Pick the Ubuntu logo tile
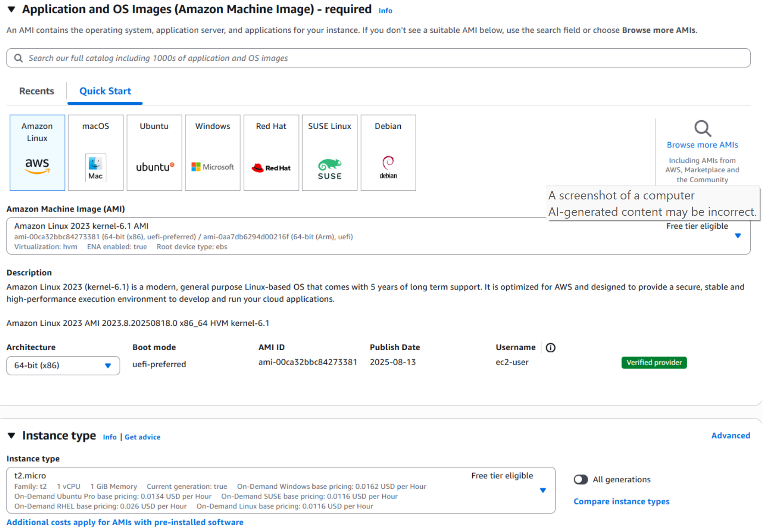Screen dimensions: 779x532 pyautogui.click(x=154, y=153)
